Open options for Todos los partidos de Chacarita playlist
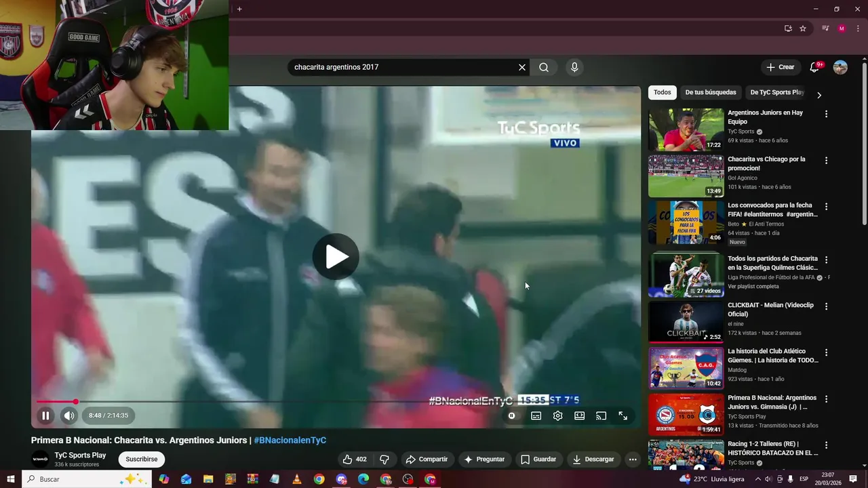The height and width of the screenshot is (488, 868). pyautogui.click(x=826, y=260)
